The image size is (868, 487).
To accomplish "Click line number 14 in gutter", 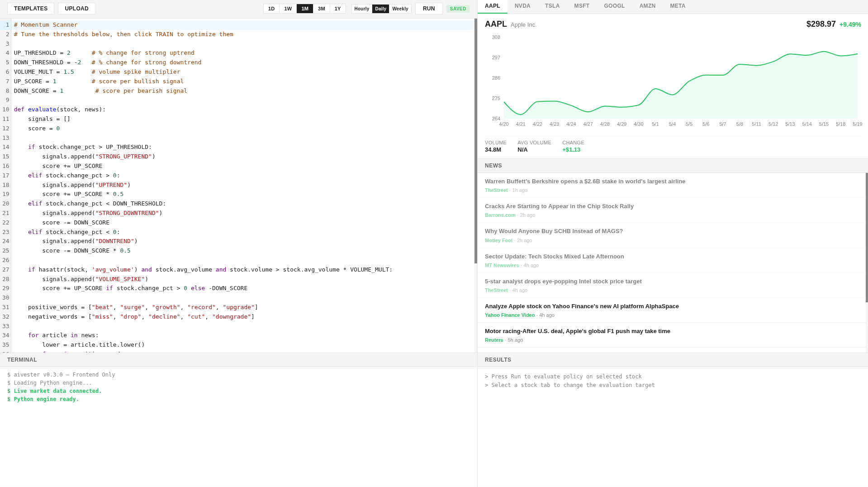I will (x=6, y=147).
